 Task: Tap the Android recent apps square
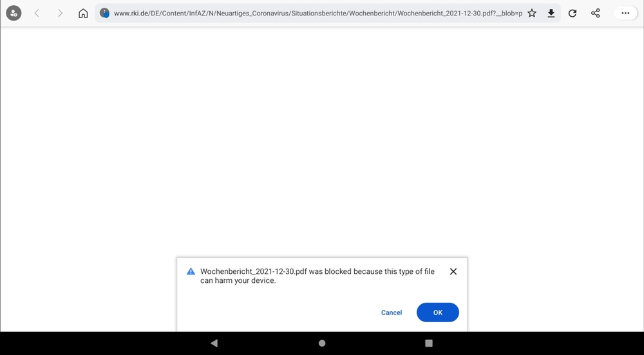coord(429,343)
